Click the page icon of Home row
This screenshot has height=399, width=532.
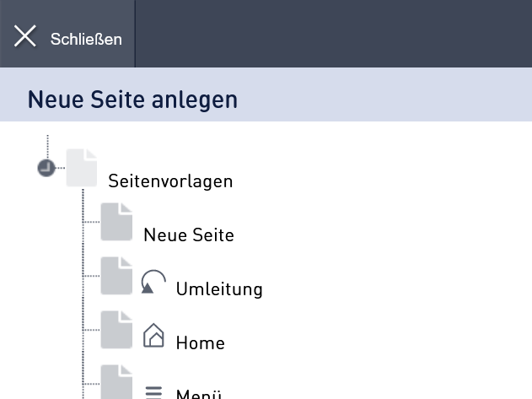pyautogui.click(x=116, y=330)
